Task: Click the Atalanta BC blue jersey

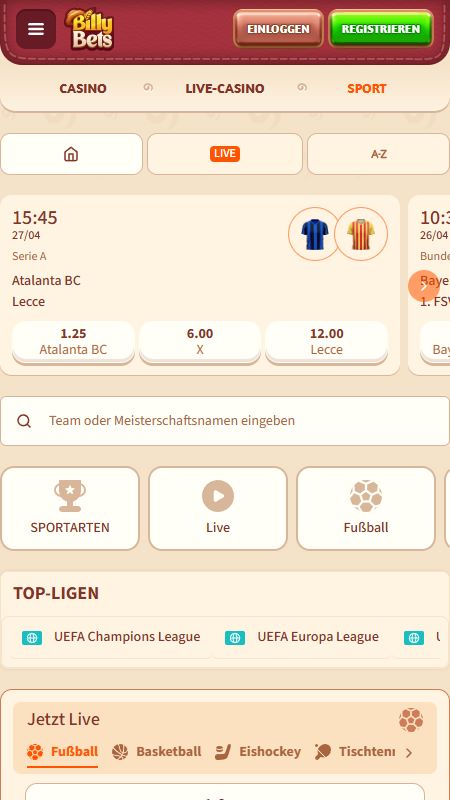Action: [x=315, y=234]
